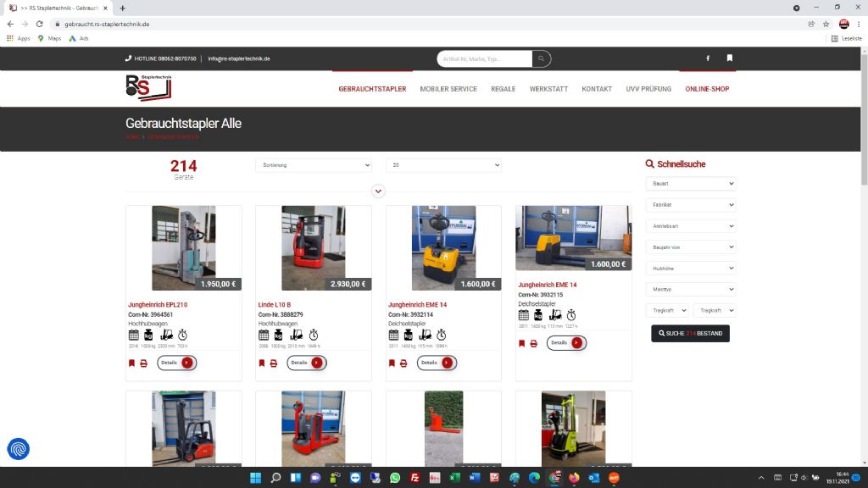The height and width of the screenshot is (488, 868).
Task: Open the Sortierung dropdown
Action: point(314,165)
